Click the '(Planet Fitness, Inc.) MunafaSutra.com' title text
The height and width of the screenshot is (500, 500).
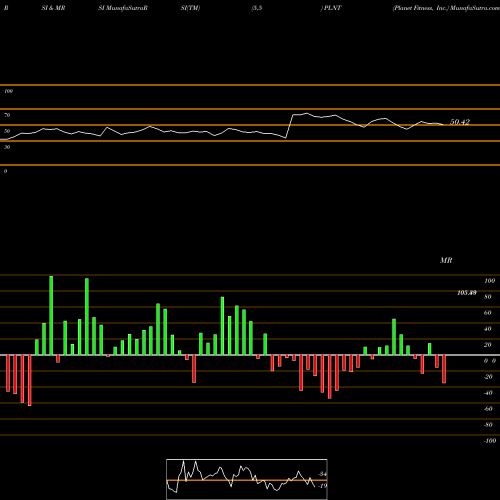tap(446, 8)
